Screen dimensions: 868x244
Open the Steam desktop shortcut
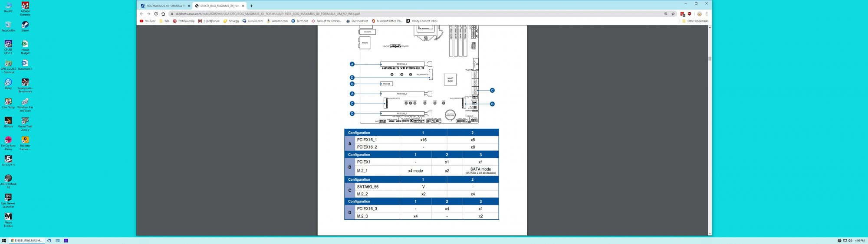click(25, 26)
